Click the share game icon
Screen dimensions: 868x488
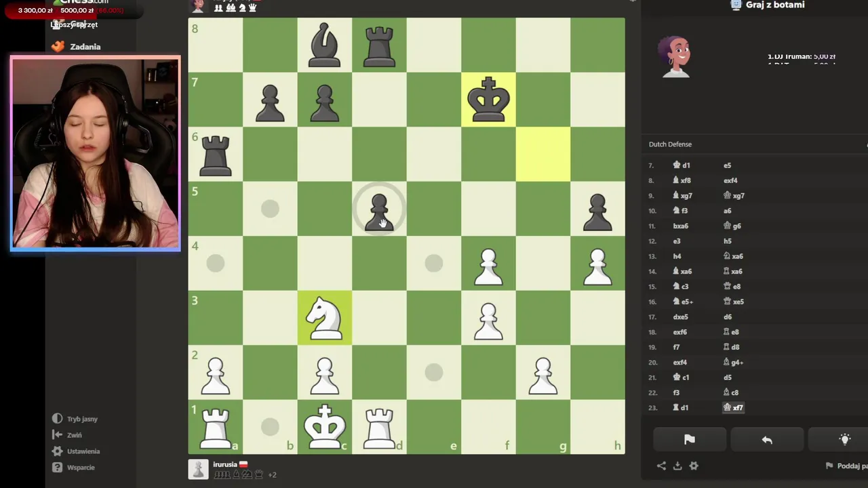[x=661, y=466]
